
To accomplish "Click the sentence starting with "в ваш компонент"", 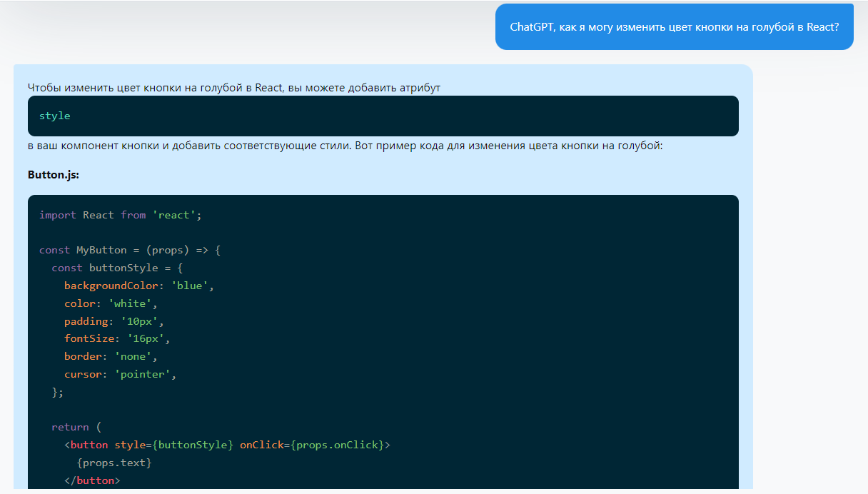I will (345, 146).
